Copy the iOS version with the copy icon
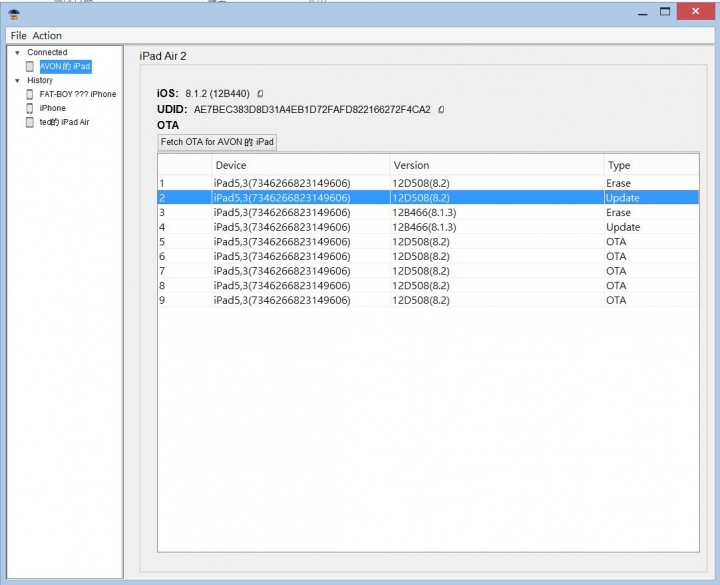Viewport: 720px width, 585px height. point(260,94)
